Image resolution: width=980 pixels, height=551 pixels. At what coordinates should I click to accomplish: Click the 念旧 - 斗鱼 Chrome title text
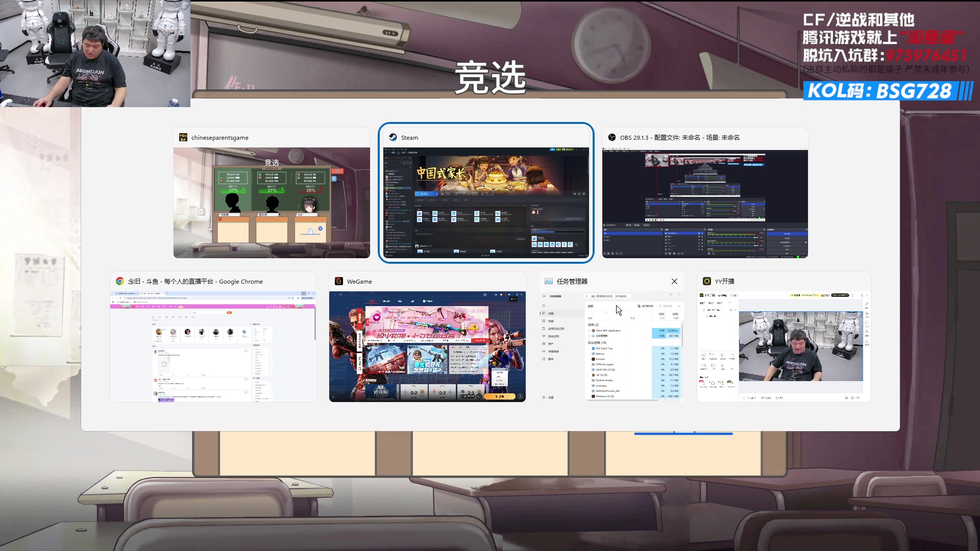tap(195, 282)
